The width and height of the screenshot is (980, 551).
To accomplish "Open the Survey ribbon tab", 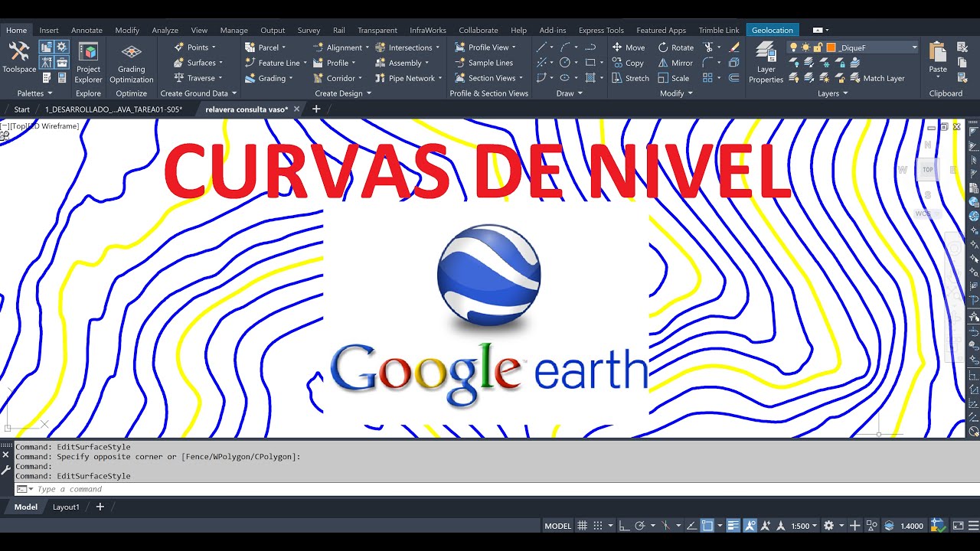I will [x=309, y=31].
